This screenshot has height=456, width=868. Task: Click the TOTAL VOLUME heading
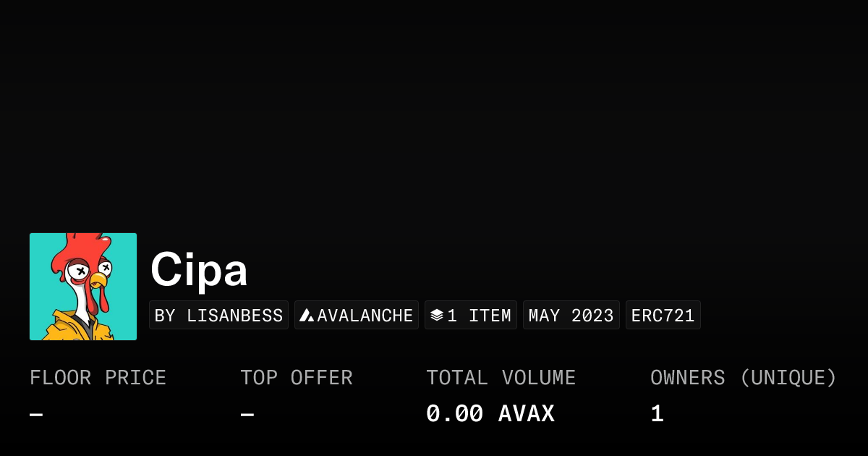pos(501,378)
